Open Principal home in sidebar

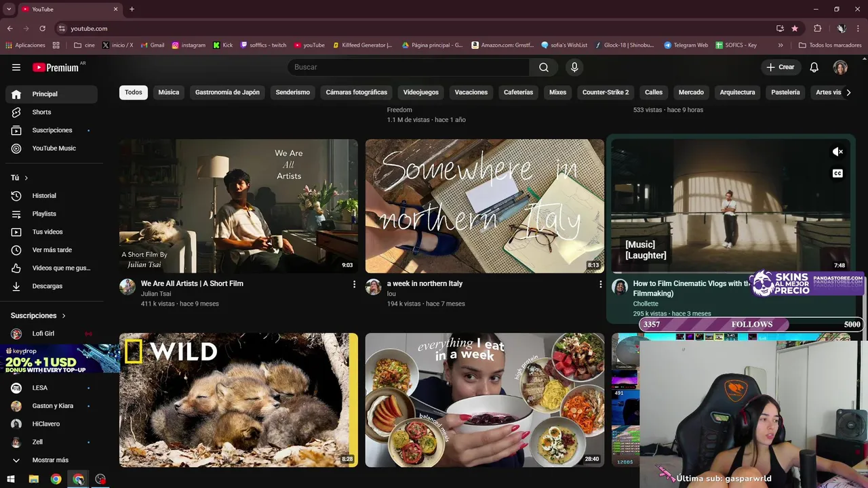coord(52,94)
